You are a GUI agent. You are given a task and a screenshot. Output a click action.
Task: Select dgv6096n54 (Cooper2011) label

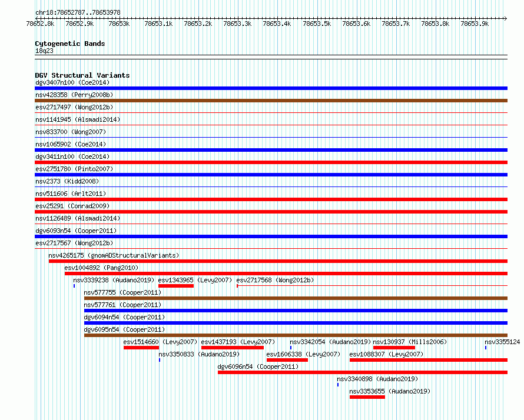click(258, 366)
